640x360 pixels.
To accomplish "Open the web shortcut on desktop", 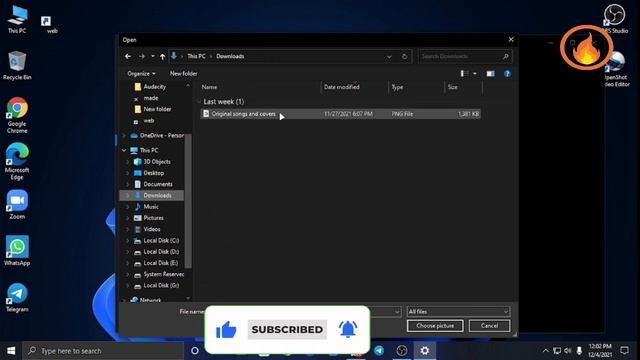I will pos(47,24).
